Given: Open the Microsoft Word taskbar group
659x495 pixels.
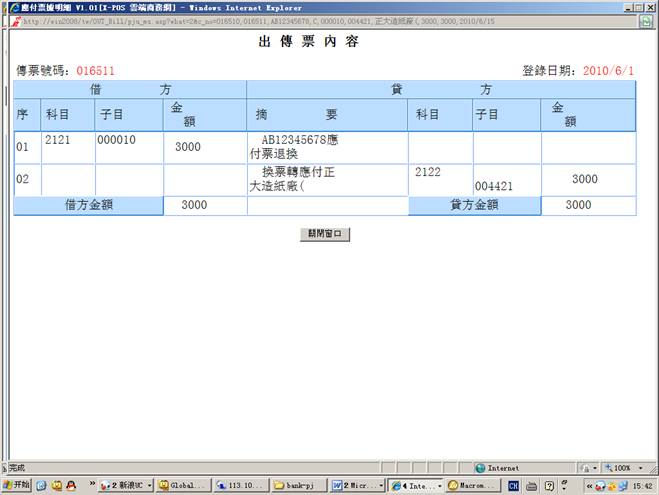Looking at the screenshot, I should point(357,485).
